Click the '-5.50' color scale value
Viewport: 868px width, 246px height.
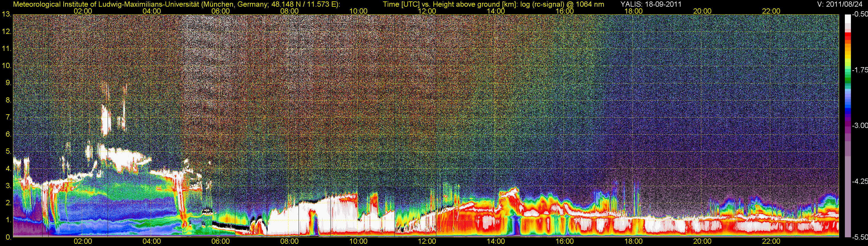[860, 237]
